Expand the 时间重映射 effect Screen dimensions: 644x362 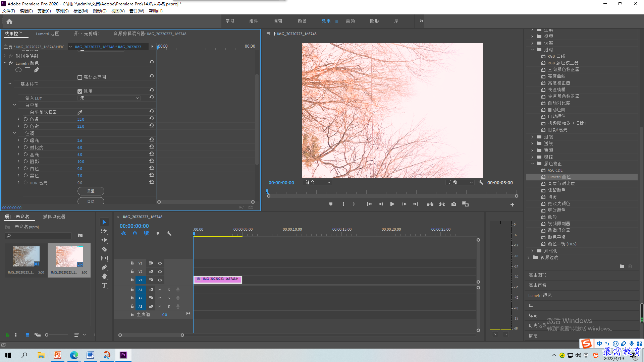pos(5,56)
